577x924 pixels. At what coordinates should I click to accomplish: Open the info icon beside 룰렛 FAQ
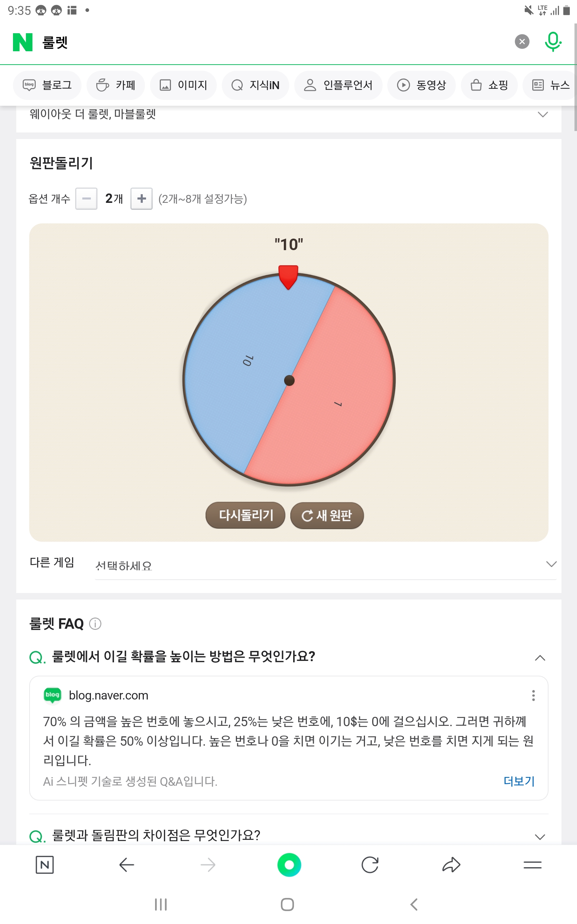coord(95,624)
